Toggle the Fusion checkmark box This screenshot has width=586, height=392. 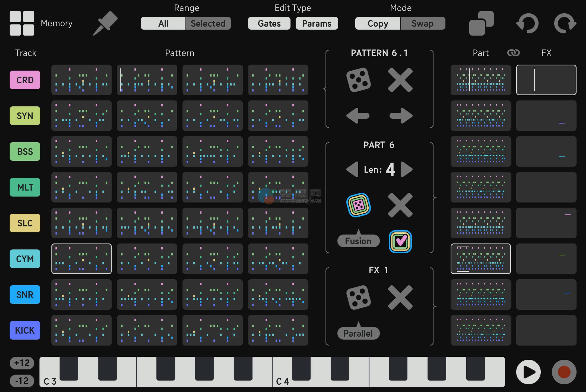pyautogui.click(x=400, y=241)
